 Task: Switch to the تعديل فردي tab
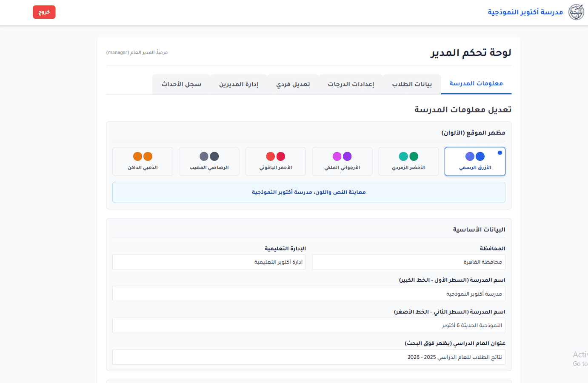(x=292, y=84)
